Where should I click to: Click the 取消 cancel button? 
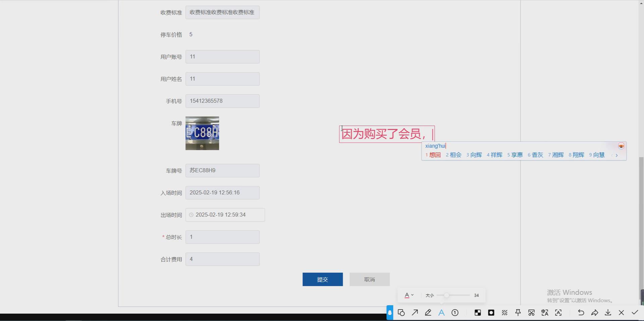369,279
